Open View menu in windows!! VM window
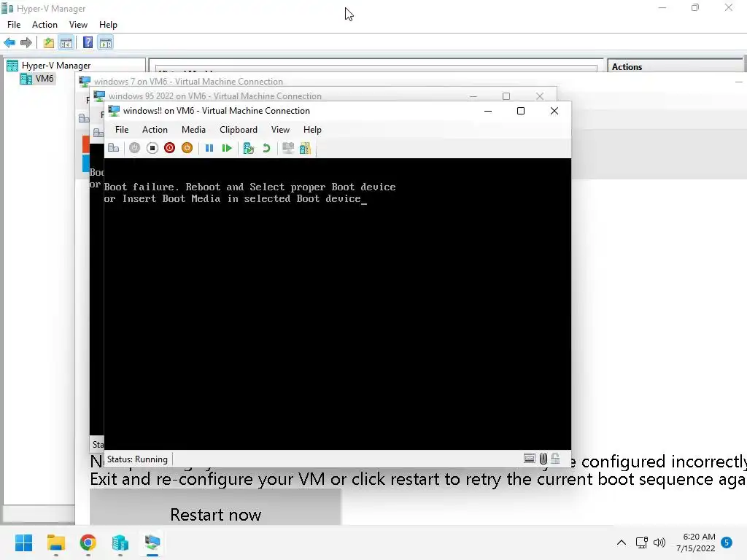747x560 pixels. (x=280, y=130)
